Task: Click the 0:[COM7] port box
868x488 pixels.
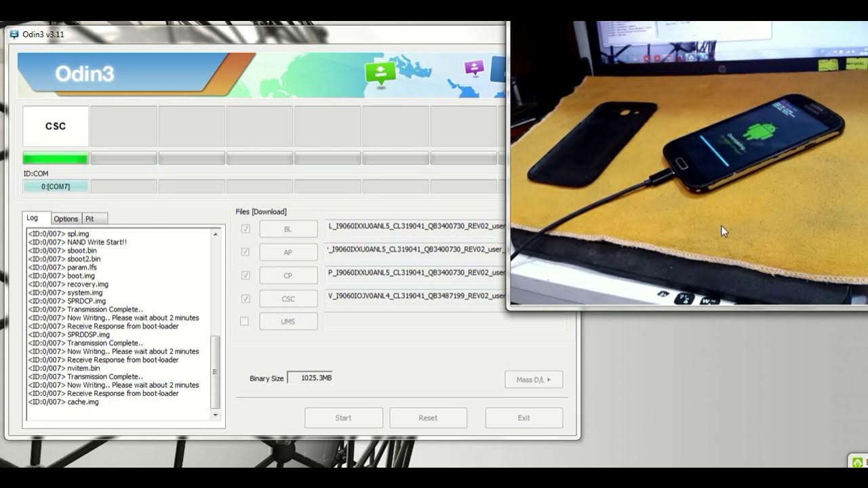Action: (56, 186)
